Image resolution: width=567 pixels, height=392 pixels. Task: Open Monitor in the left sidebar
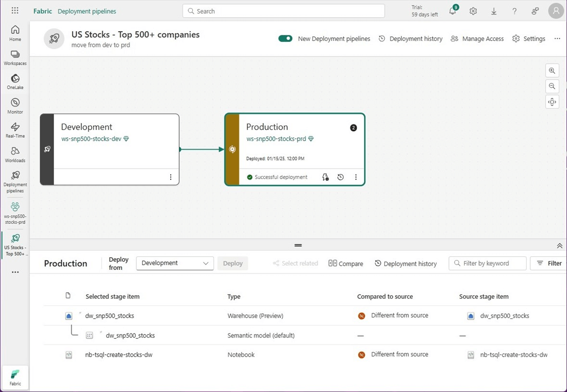[x=15, y=106]
